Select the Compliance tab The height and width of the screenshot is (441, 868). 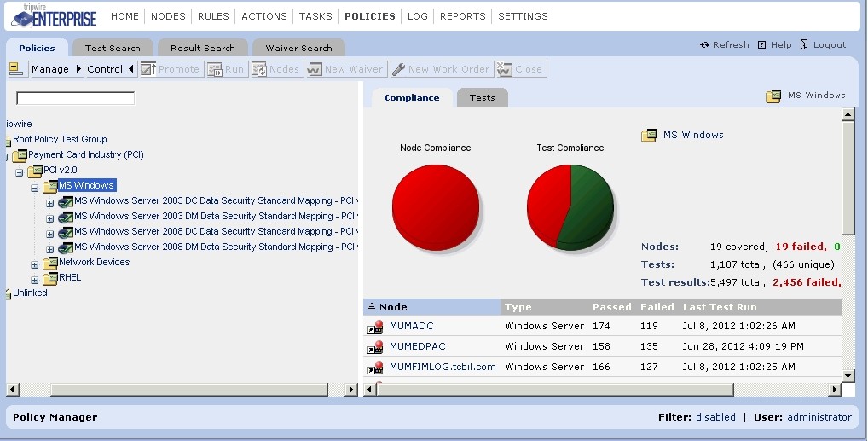click(x=412, y=97)
